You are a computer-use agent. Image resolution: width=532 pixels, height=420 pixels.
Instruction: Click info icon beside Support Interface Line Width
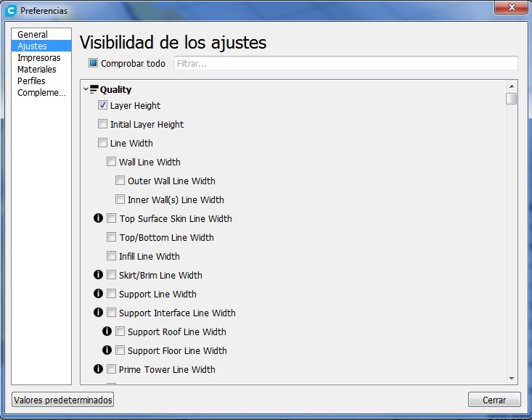(x=98, y=312)
